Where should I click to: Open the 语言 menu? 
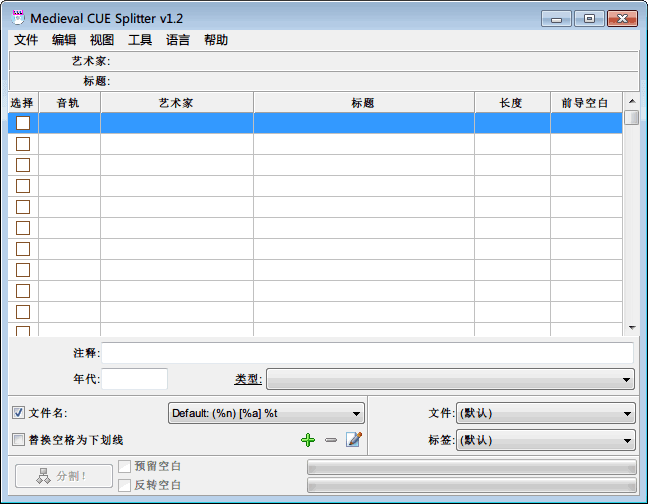(x=178, y=41)
